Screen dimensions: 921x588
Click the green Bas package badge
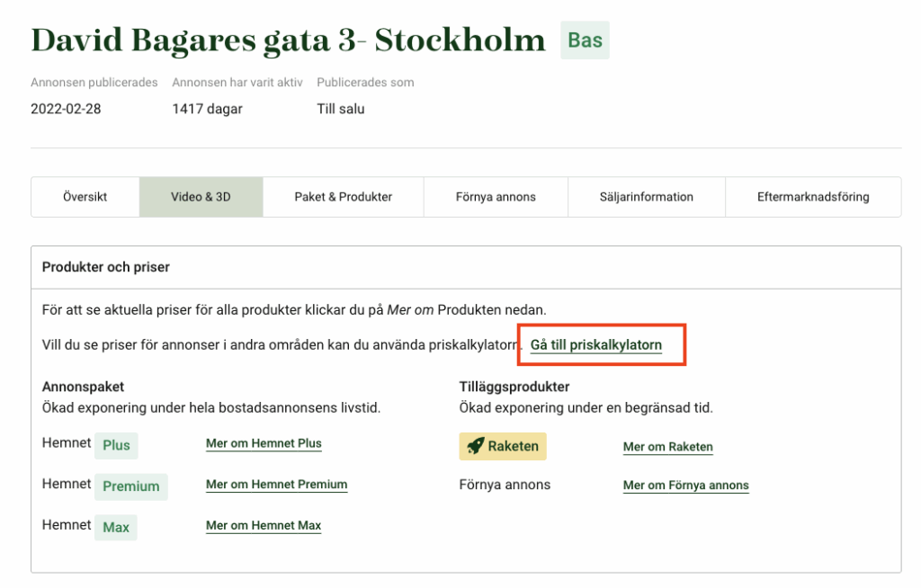click(x=585, y=40)
